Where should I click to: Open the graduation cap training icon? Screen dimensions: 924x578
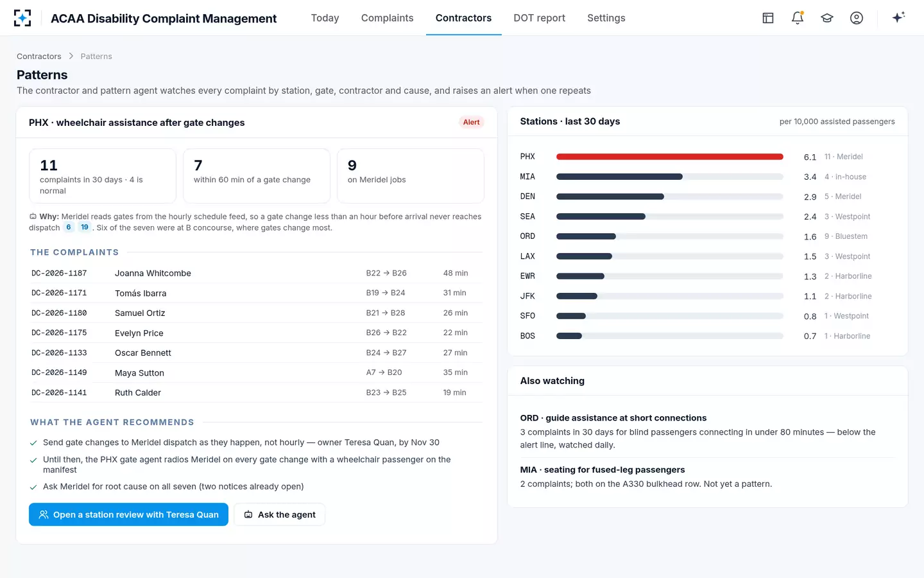827,18
